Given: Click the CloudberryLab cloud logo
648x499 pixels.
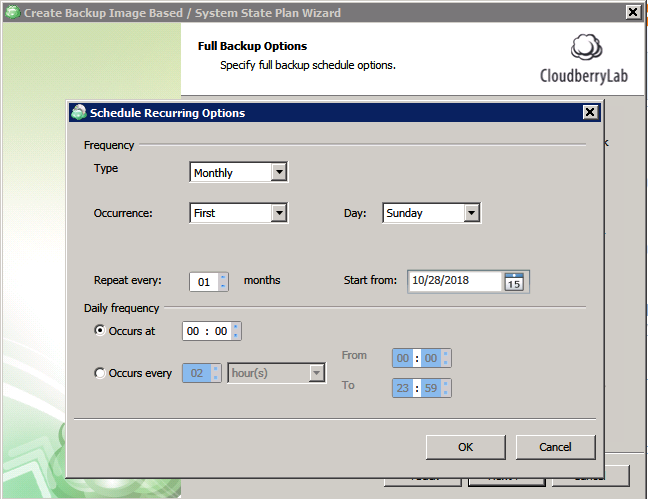Looking at the screenshot, I should (x=586, y=49).
